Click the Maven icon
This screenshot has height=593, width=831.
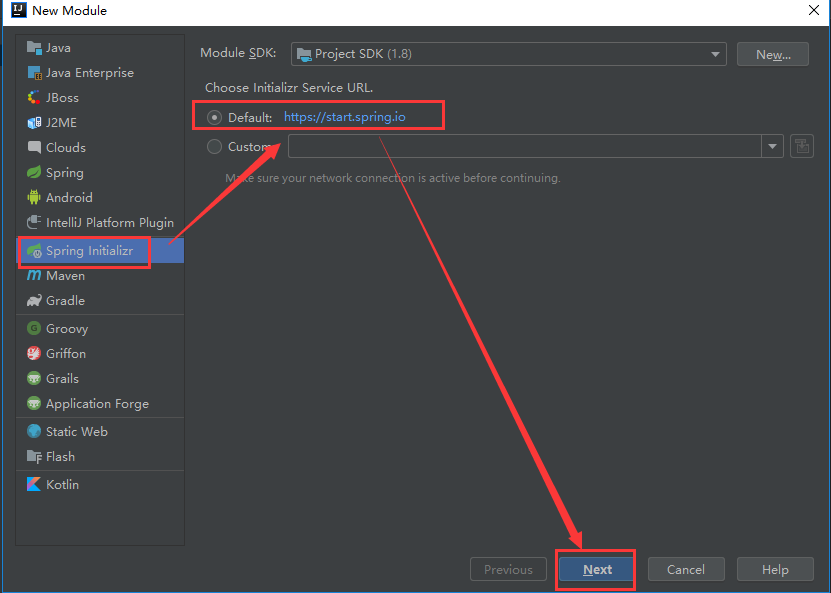tap(34, 275)
